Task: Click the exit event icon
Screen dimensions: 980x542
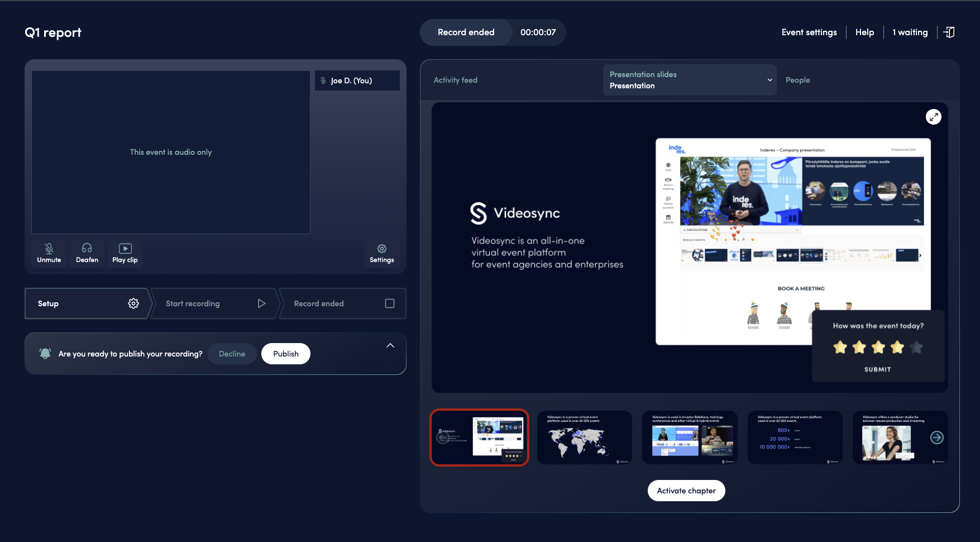Action: [x=949, y=32]
